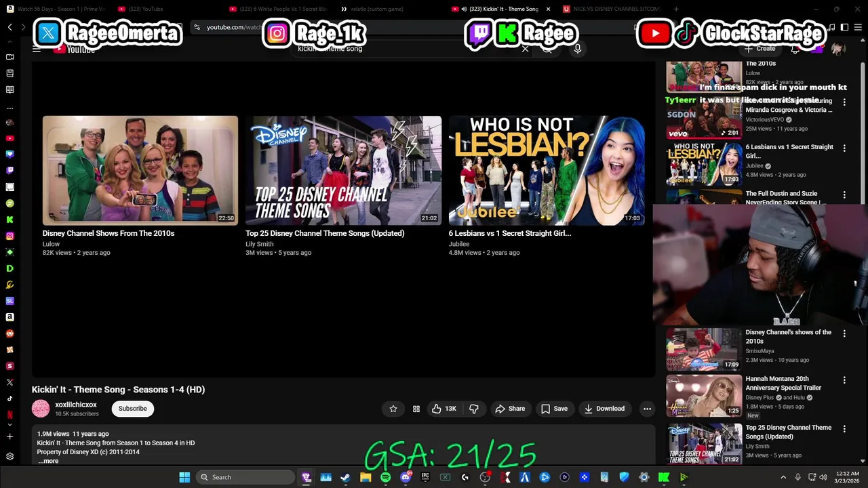This screenshot has height=488, width=868.
Task: Click the Share button
Action: (x=510, y=409)
